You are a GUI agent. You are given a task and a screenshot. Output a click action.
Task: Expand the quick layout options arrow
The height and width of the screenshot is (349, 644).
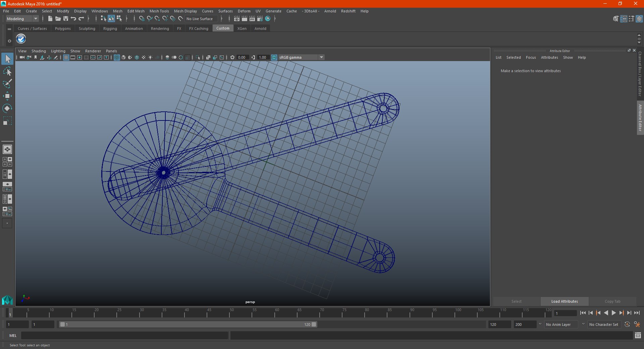(x=7, y=223)
